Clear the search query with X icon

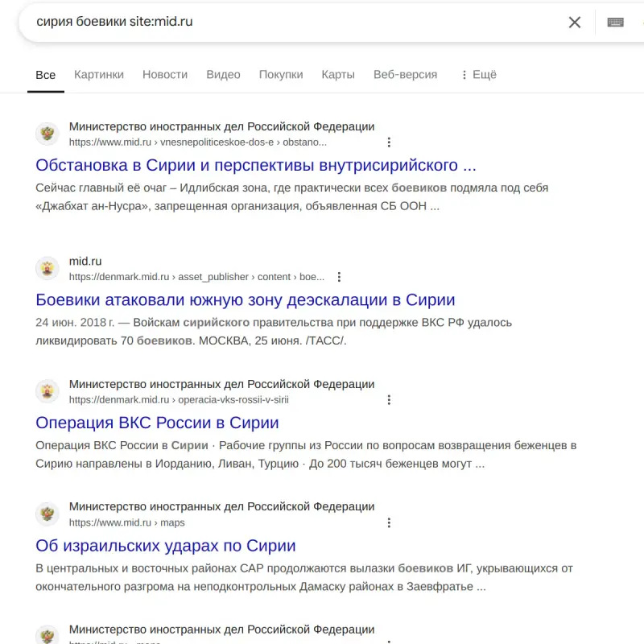tap(575, 23)
